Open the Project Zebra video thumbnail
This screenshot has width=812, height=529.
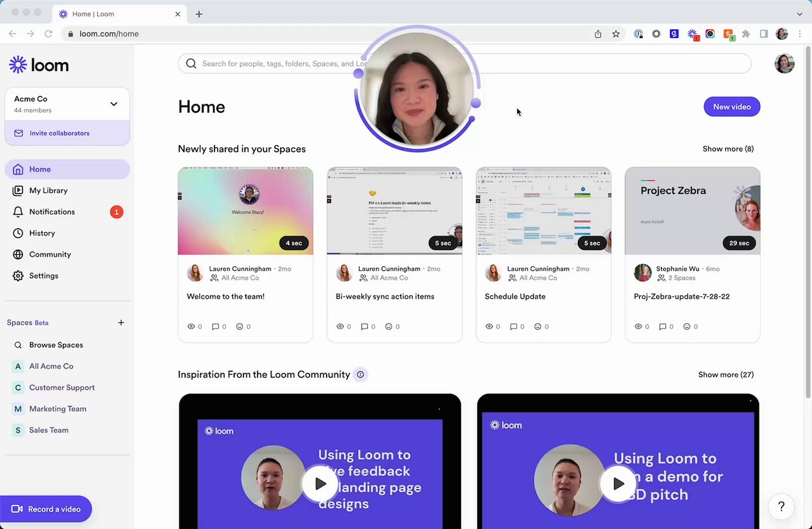pyautogui.click(x=693, y=211)
